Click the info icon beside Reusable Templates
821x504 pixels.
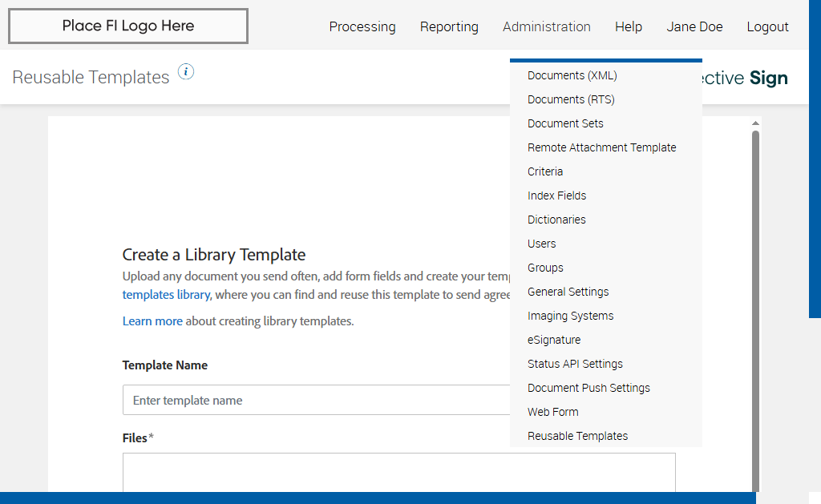pyautogui.click(x=186, y=72)
